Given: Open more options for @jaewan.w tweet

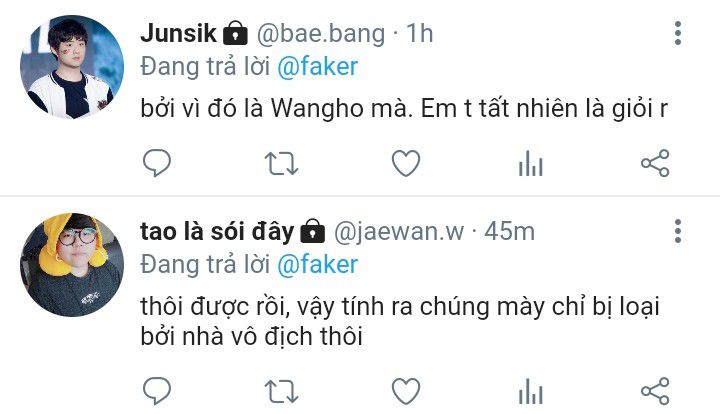Looking at the screenshot, I should (x=678, y=231).
